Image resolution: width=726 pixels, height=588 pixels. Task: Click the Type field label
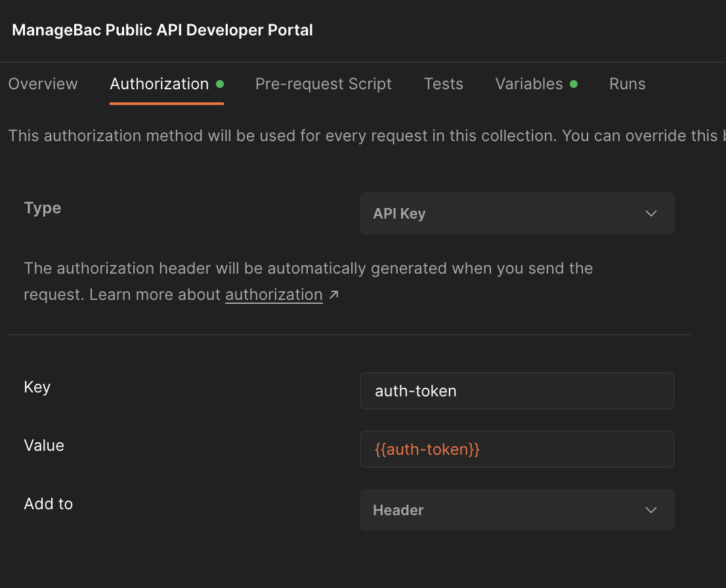pos(43,208)
